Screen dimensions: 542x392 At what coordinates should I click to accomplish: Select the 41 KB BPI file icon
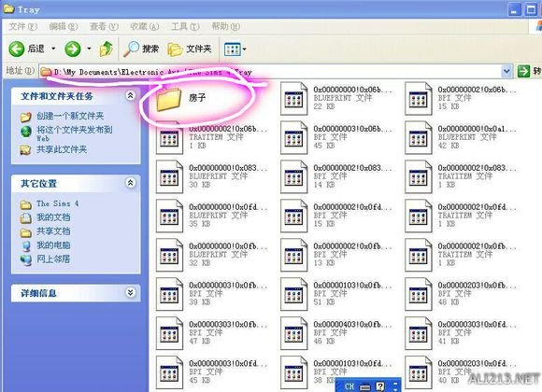coord(419,333)
